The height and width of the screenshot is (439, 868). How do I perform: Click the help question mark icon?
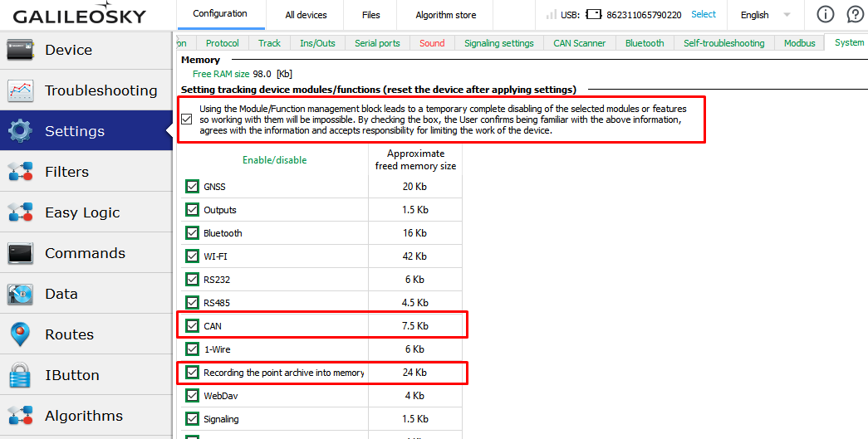click(x=855, y=14)
